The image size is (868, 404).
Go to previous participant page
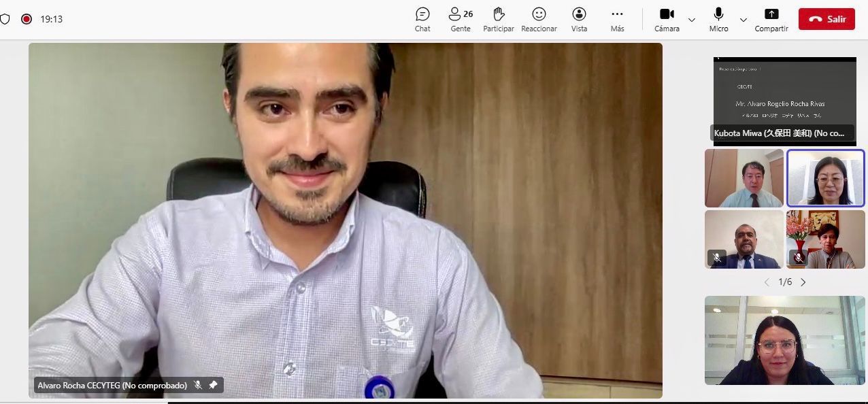click(x=767, y=282)
